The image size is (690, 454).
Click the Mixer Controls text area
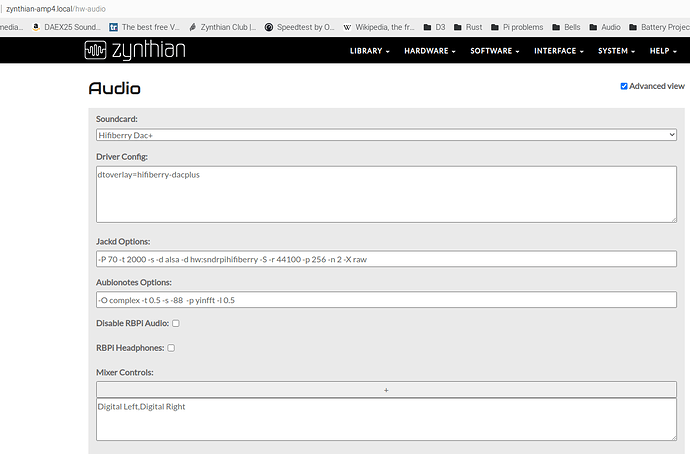(x=386, y=419)
